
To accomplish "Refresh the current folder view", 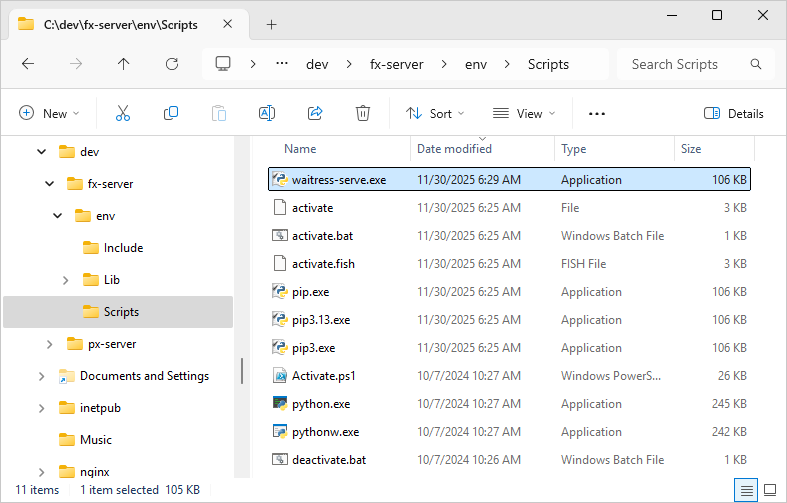I will 172,64.
